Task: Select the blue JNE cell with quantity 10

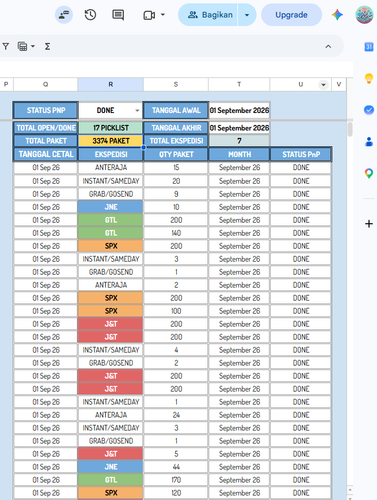Action: (x=111, y=207)
